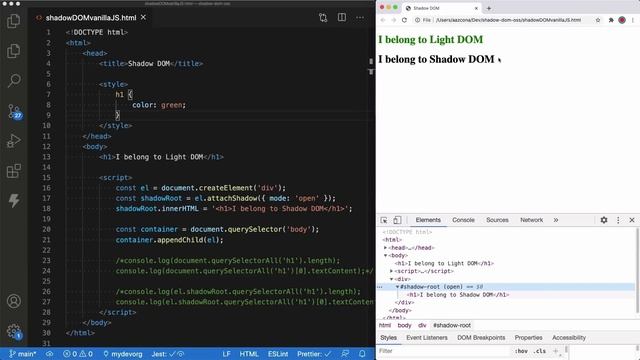Open the Event Listeners pane tab

click(427, 338)
